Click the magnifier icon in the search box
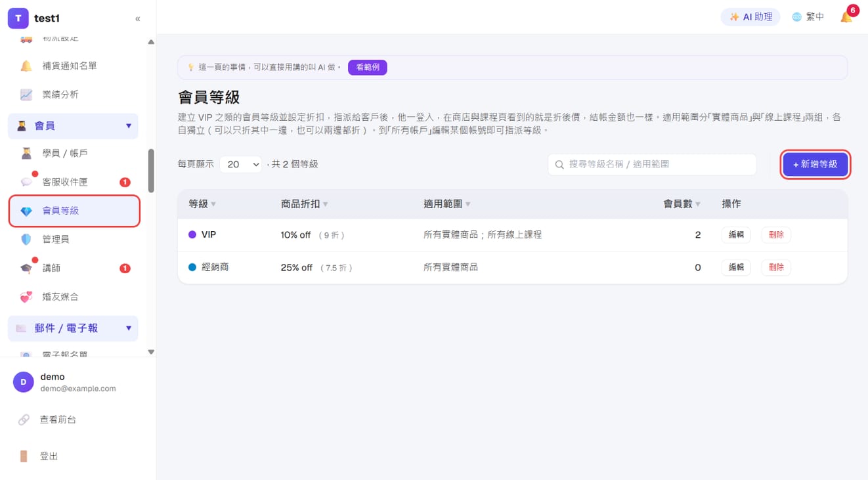868x480 pixels. [559, 164]
